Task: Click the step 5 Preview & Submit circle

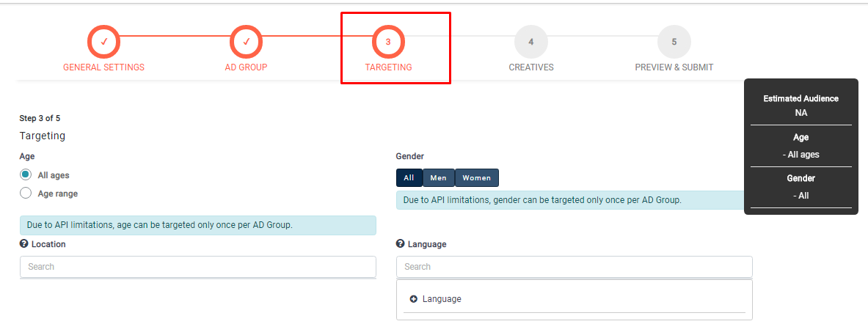Action: pyautogui.click(x=674, y=42)
